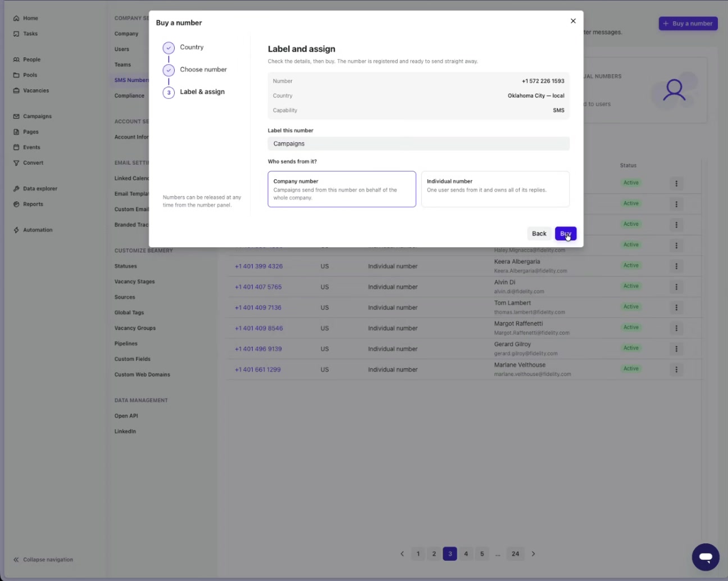Open Vacancy Stages settings
728x581 pixels.
click(x=135, y=282)
